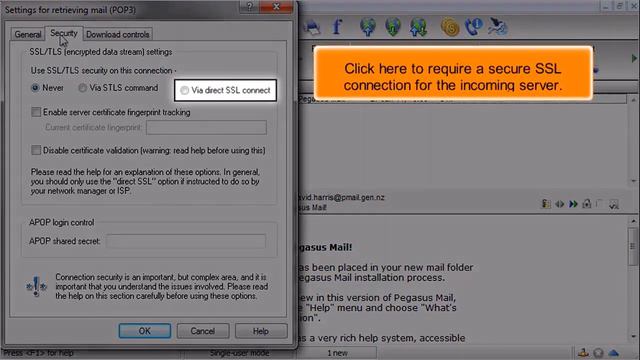This screenshot has width=640, height=360.
Task: Click Cancel in the POP3 settings dialog
Action: [203, 331]
